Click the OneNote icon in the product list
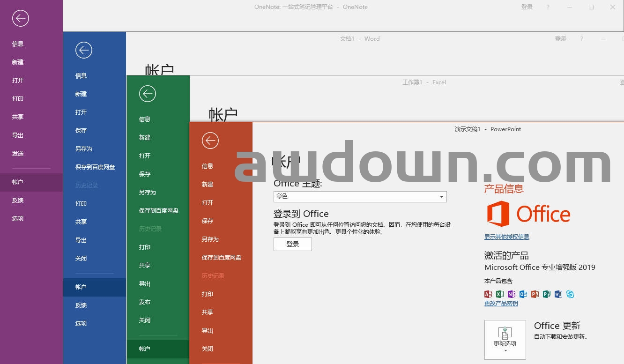This screenshot has width=624, height=364. [x=512, y=294]
